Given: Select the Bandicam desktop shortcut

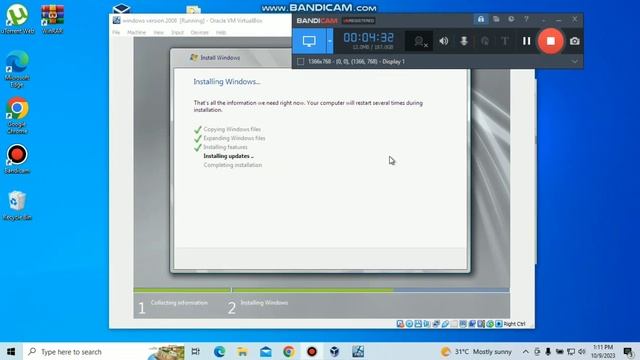Looking at the screenshot, I should click(x=17, y=159).
